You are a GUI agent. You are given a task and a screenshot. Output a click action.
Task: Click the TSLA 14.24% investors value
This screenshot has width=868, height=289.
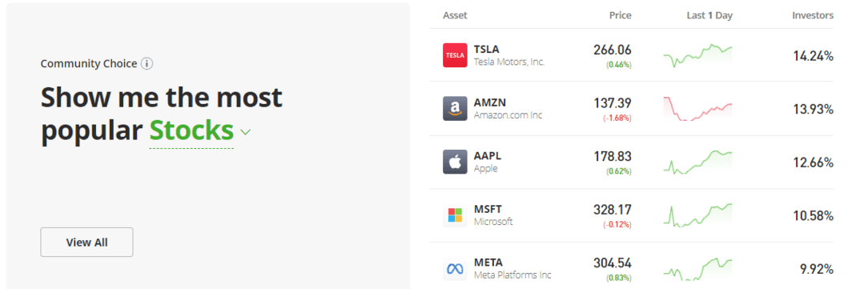pyautogui.click(x=813, y=56)
